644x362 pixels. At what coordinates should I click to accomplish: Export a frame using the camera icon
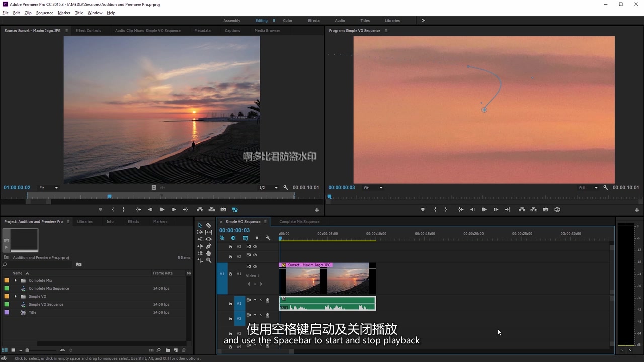[x=545, y=210]
